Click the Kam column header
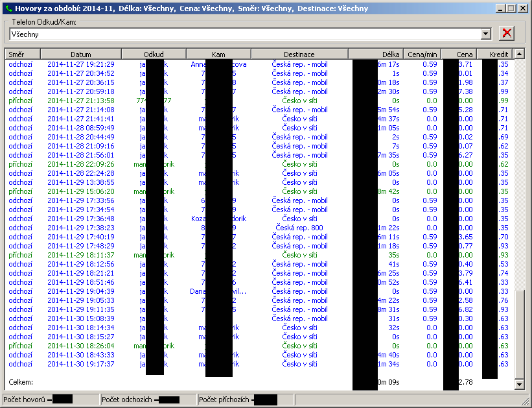Image resolution: width=532 pixels, height=408 pixels. (218, 54)
